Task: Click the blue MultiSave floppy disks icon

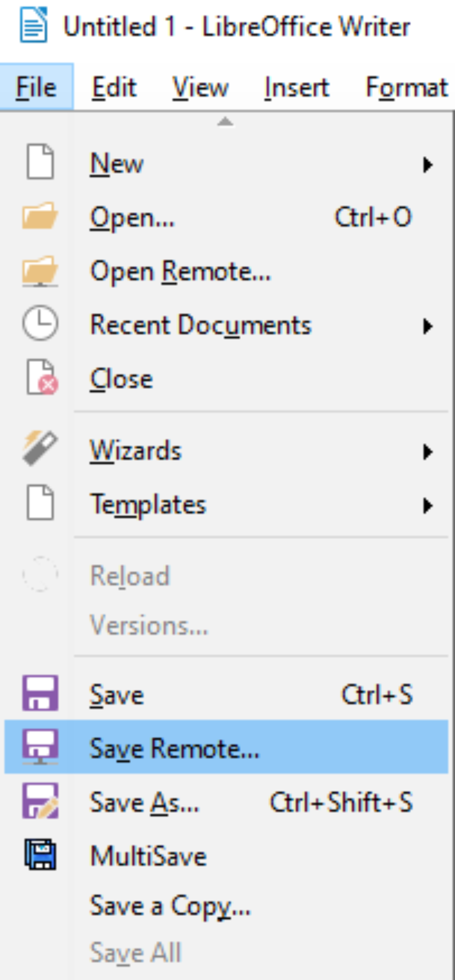Action: coord(40,854)
